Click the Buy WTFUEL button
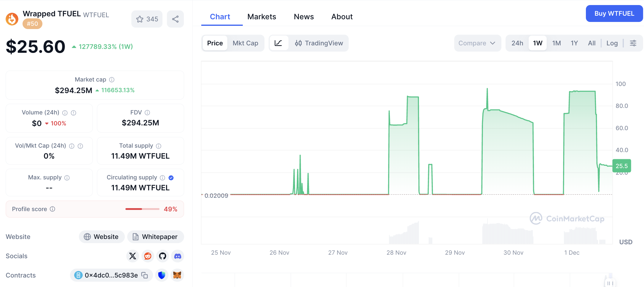This screenshot has height=287, width=644. coord(614,14)
